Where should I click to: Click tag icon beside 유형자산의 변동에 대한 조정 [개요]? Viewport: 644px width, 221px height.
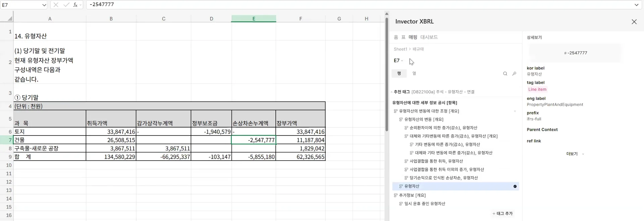click(x=396, y=111)
